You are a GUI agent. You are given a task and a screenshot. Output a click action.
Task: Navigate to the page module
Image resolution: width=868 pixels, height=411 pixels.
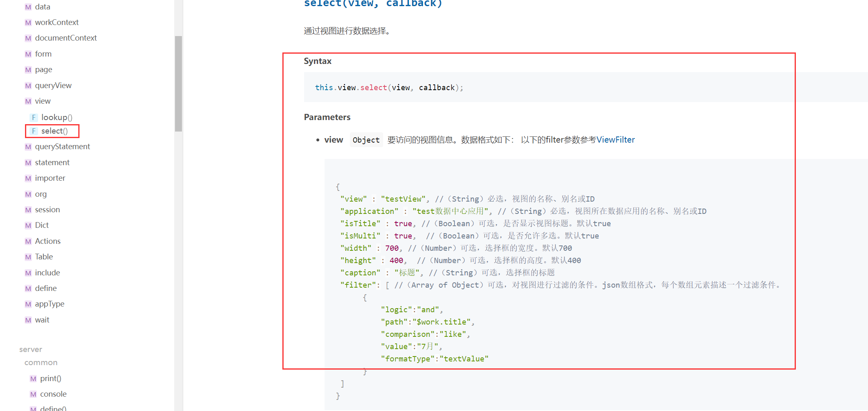(43, 70)
